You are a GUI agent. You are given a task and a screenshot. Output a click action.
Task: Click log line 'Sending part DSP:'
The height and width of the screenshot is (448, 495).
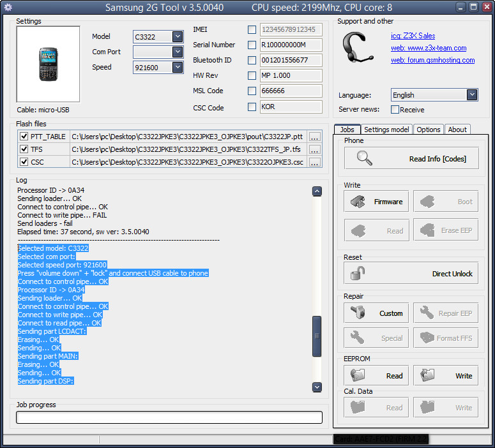(45, 381)
